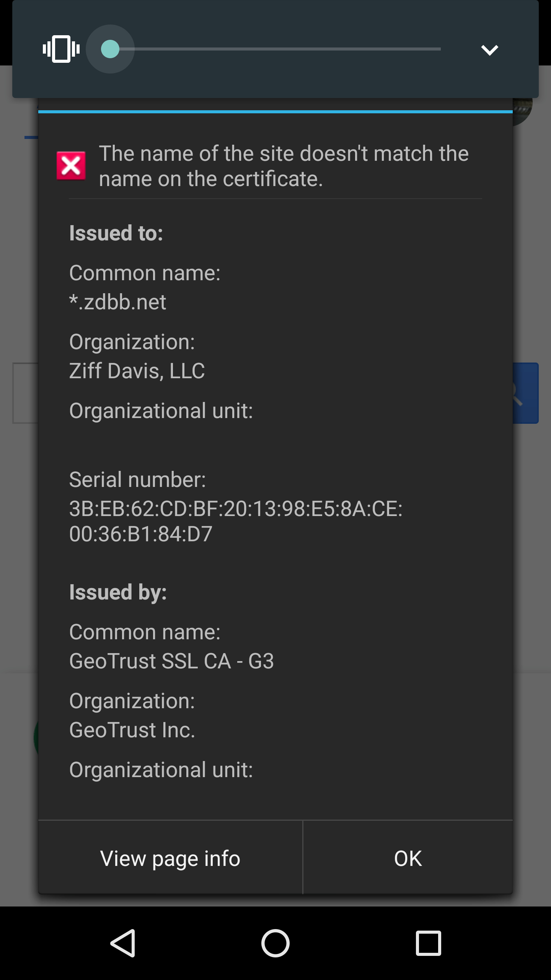Tap the Android home circle icon
Image resolution: width=551 pixels, height=980 pixels.
(x=275, y=943)
